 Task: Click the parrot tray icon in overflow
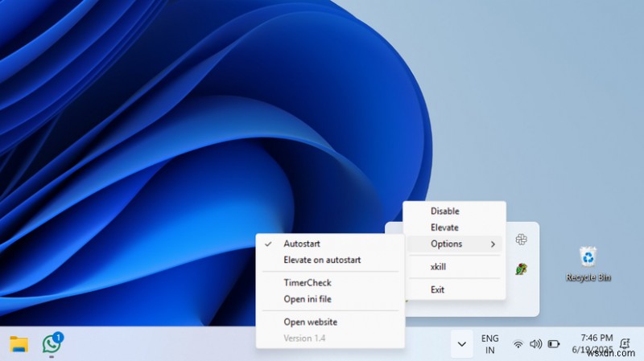(x=521, y=269)
